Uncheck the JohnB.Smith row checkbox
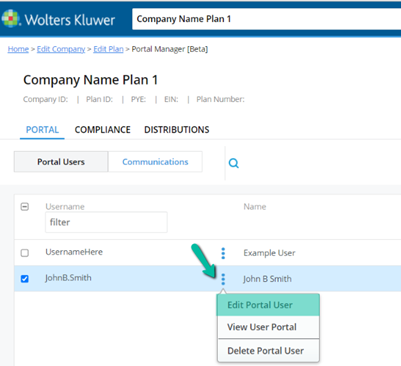Screen dimensions: 401x366 pyautogui.click(x=25, y=279)
